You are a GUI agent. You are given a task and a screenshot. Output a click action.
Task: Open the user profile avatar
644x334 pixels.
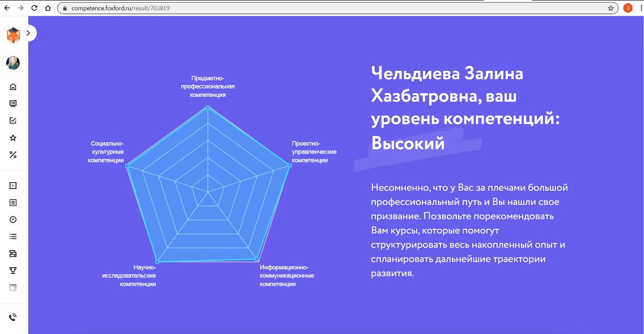tap(13, 63)
